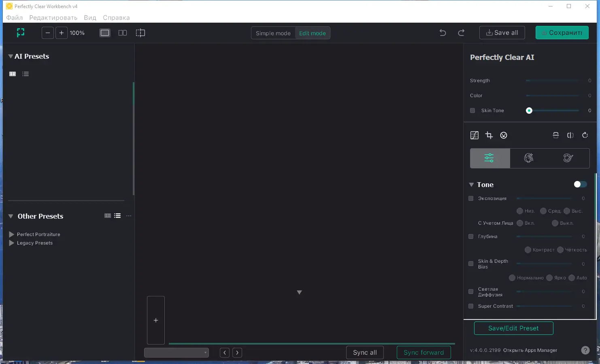Open the Редактировать menu
The height and width of the screenshot is (364, 600).
tap(53, 18)
